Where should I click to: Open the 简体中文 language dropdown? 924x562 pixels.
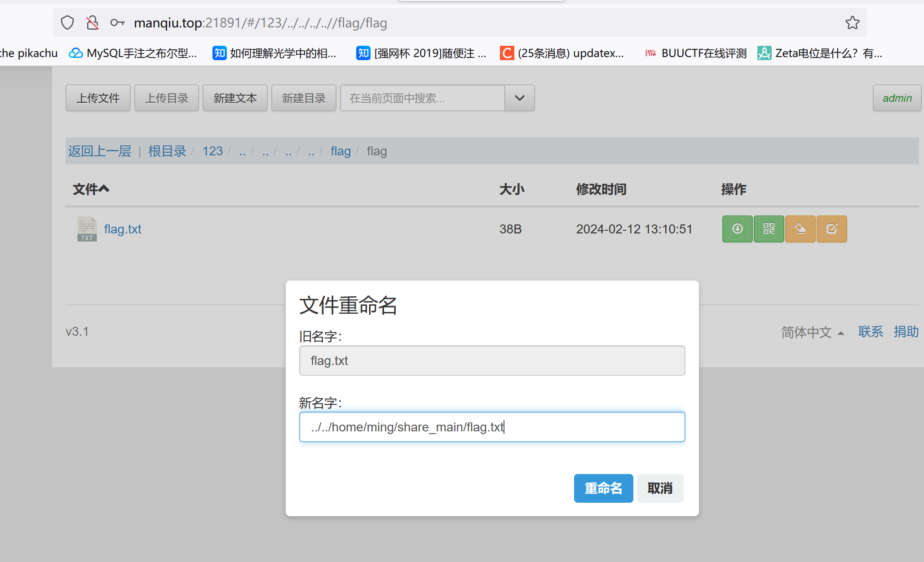click(813, 332)
